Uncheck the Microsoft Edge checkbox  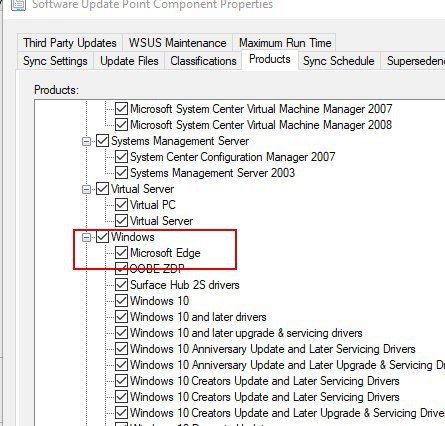click(x=121, y=253)
